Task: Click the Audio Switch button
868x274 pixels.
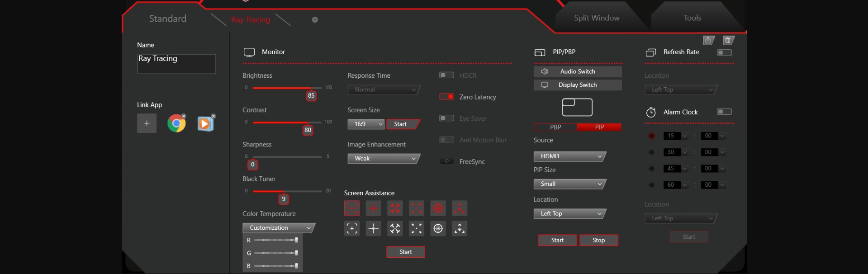Action: [577, 71]
